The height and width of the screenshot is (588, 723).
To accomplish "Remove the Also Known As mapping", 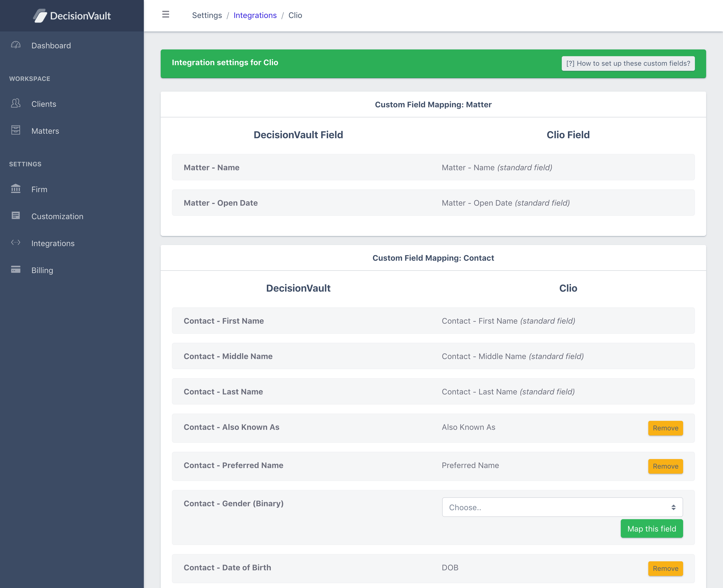I will tap(665, 428).
